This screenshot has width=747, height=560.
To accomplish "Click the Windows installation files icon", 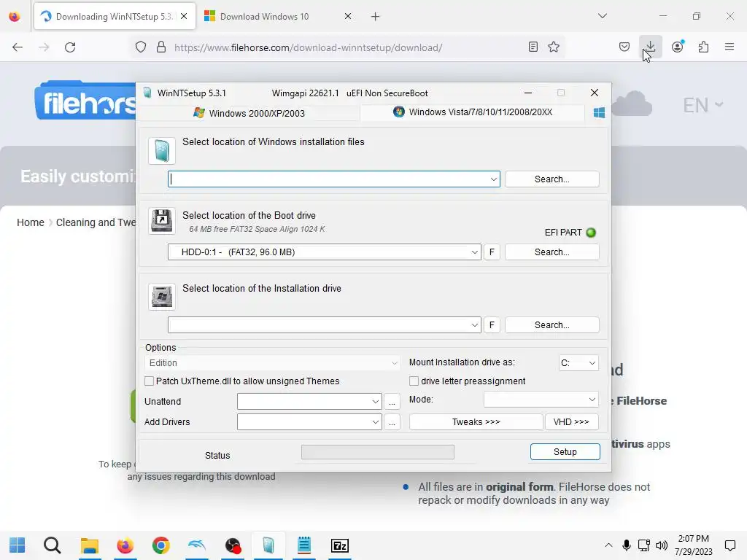I will pyautogui.click(x=162, y=151).
